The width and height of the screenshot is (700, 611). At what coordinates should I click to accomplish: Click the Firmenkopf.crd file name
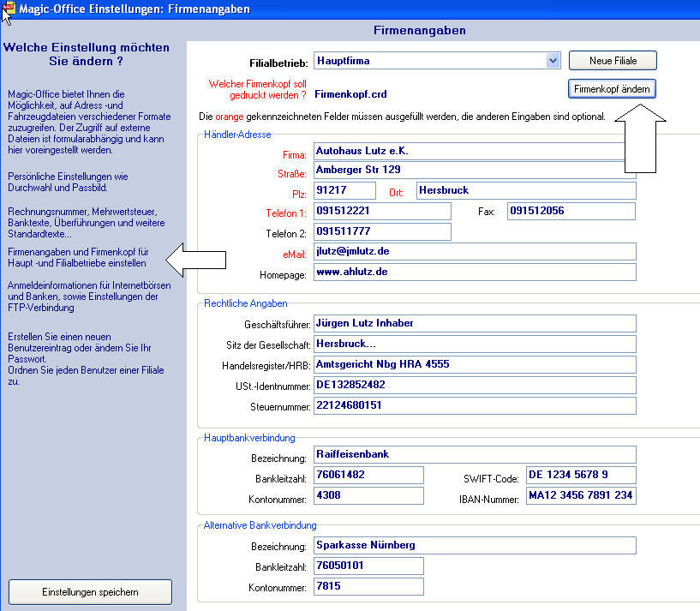350,94
